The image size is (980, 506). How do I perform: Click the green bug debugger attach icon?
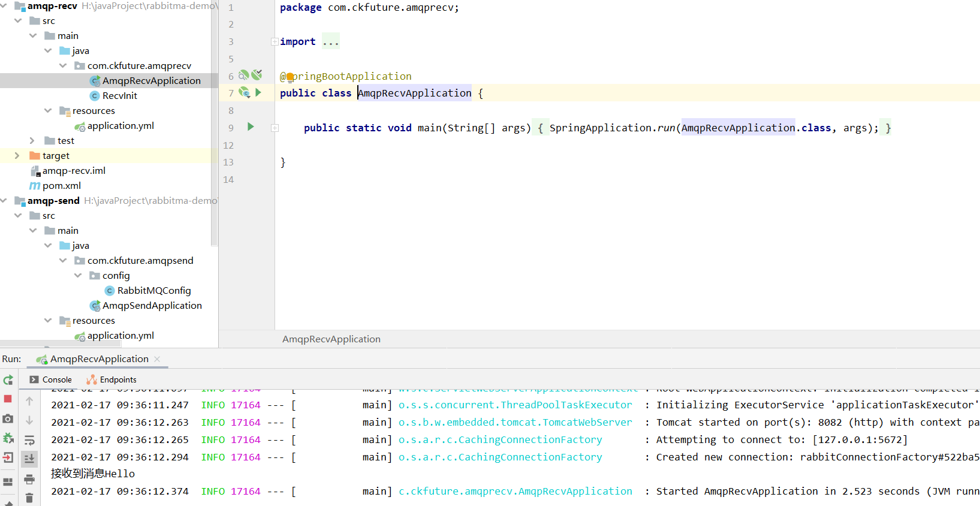(x=8, y=438)
